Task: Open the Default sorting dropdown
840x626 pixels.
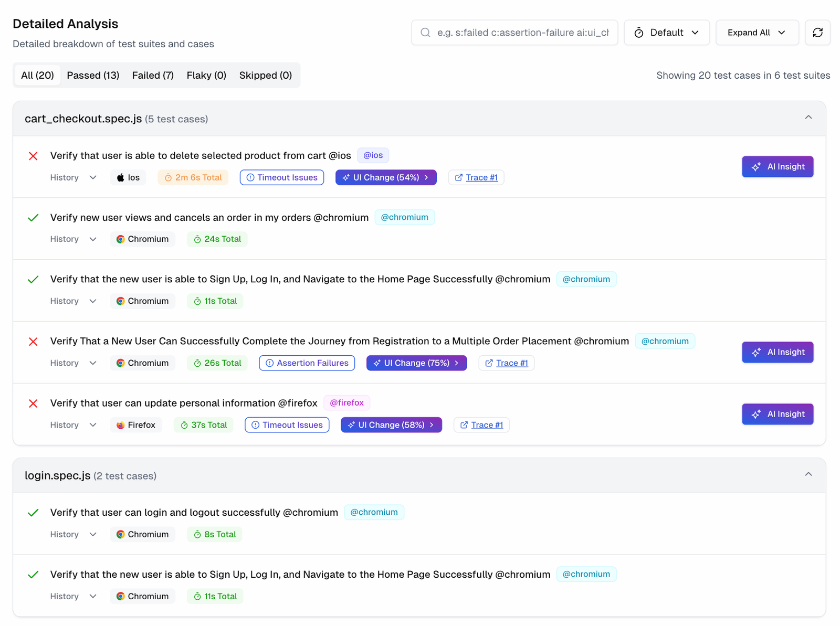Action: [x=667, y=32]
